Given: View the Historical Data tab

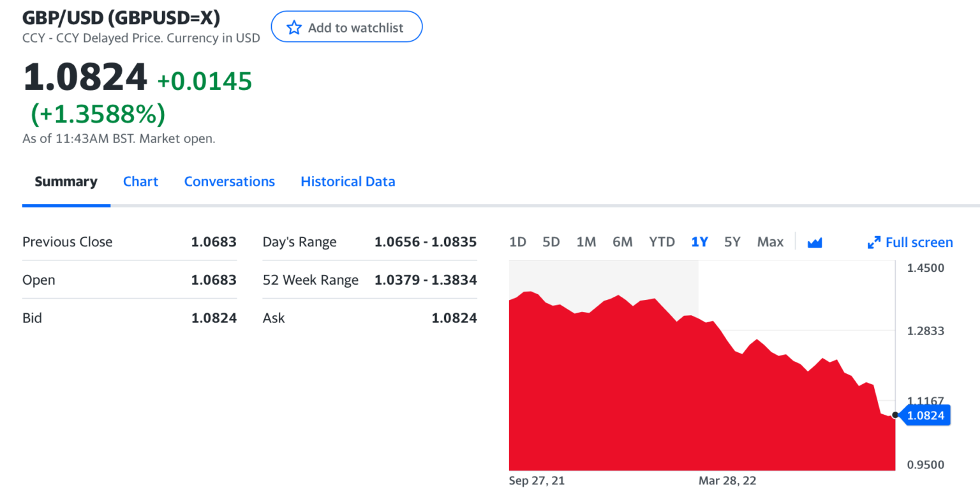Looking at the screenshot, I should point(348,182).
